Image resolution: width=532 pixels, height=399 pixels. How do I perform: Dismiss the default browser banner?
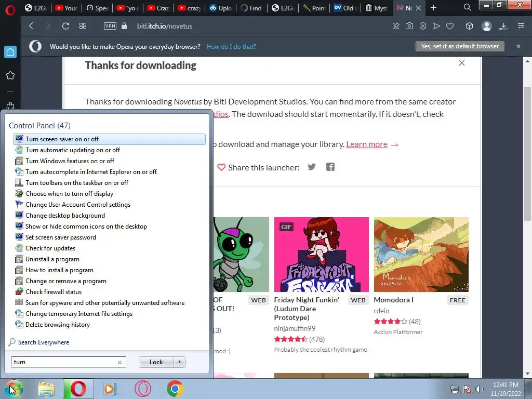[518, 46]
